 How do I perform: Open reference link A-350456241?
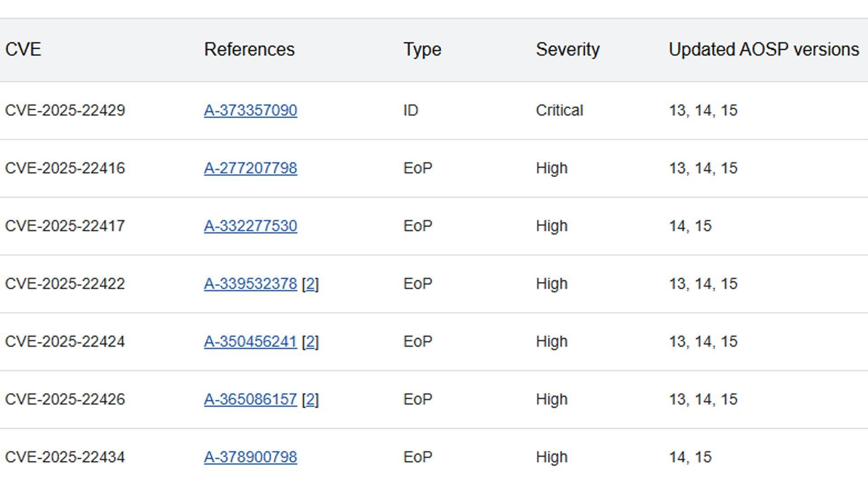coord(251,341)
